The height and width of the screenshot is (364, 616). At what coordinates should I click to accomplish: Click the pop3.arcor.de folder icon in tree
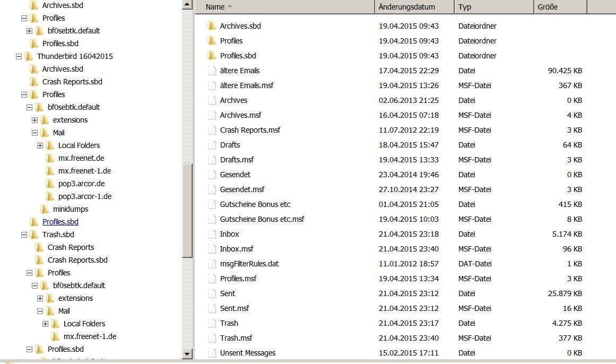tap(50, 184)
